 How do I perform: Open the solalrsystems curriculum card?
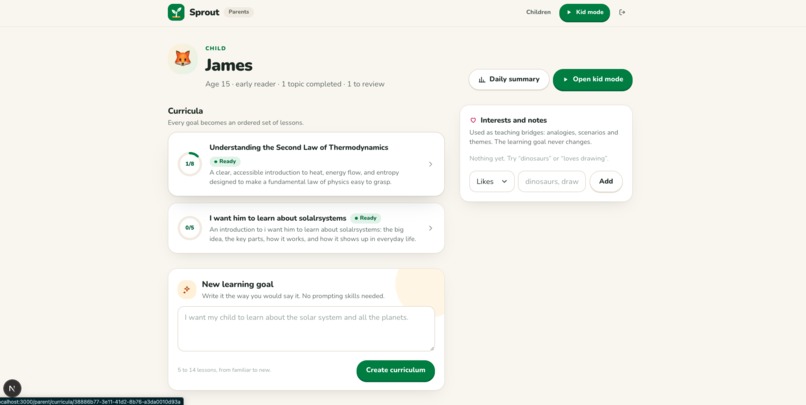306,228
